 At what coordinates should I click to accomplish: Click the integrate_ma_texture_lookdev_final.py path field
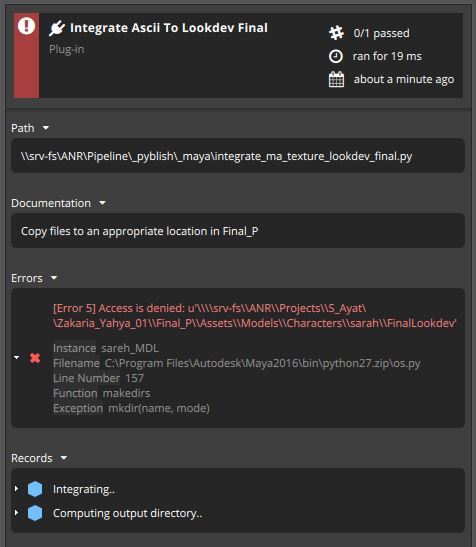[x=238, y=156]
